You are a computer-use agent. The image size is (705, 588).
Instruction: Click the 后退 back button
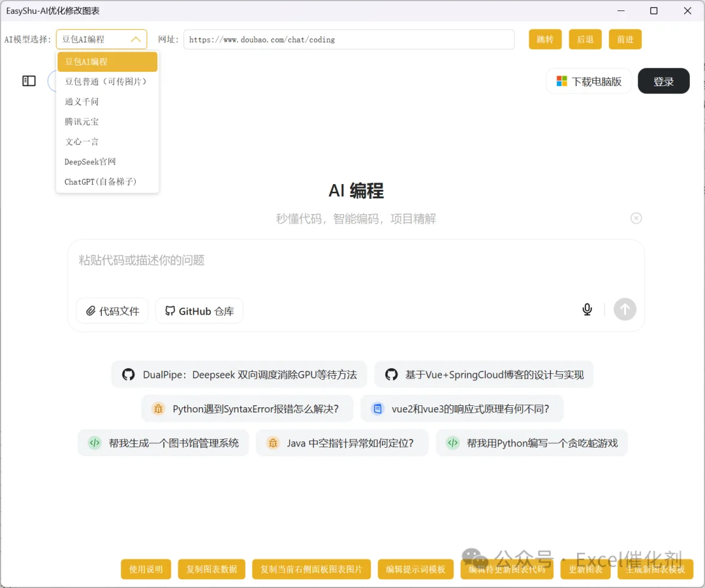click(585, 40)
